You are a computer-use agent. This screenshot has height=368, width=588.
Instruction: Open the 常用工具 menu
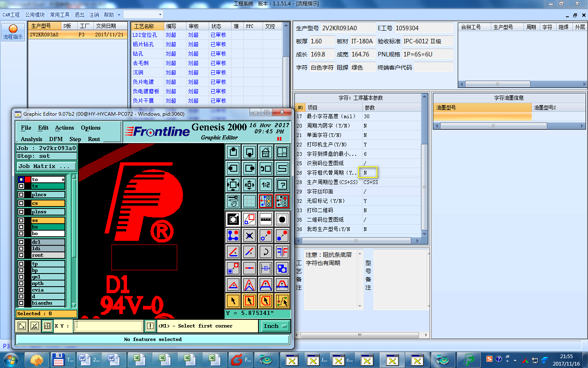click(60, 15)
